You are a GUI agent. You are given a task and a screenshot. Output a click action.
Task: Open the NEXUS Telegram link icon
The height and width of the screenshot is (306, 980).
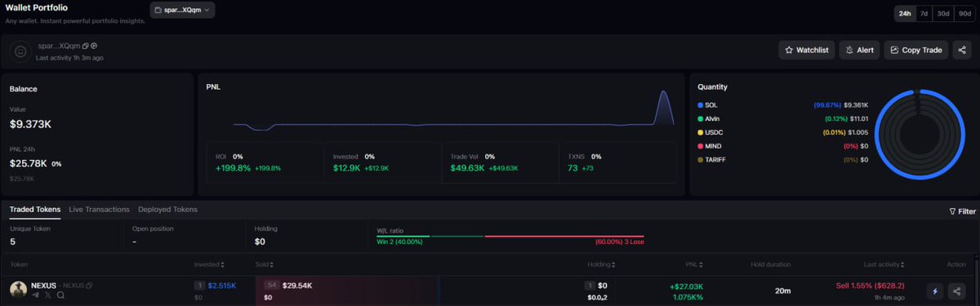(x=35, y=295)
